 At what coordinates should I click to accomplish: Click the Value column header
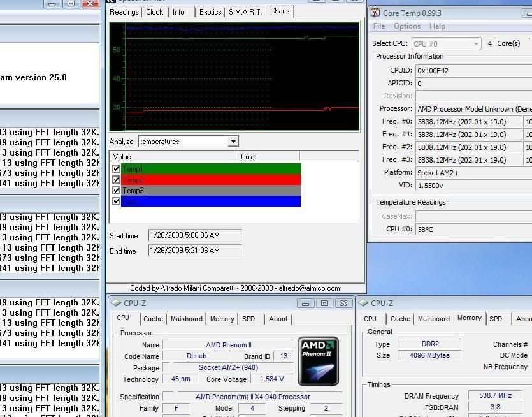pos(173,157)
